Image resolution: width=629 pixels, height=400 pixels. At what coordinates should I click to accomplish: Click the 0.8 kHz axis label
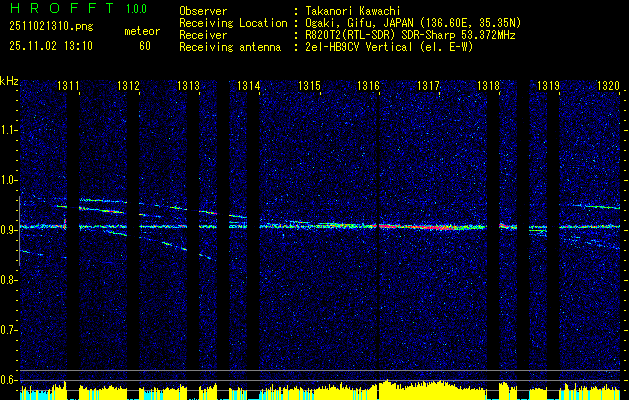[8, 280]
